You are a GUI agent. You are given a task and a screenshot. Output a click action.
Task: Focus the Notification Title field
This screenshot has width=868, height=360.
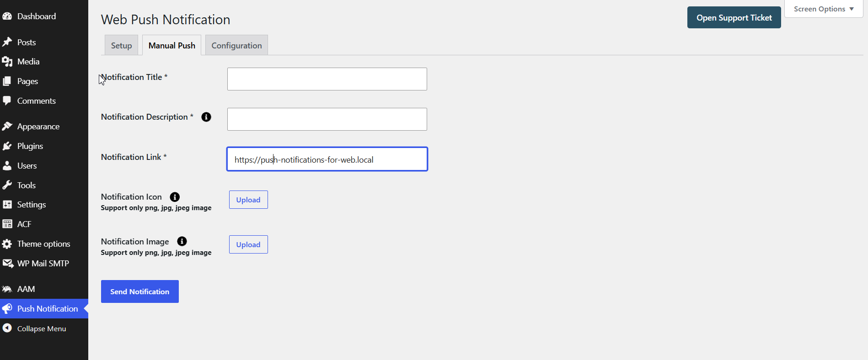[327, 79]
